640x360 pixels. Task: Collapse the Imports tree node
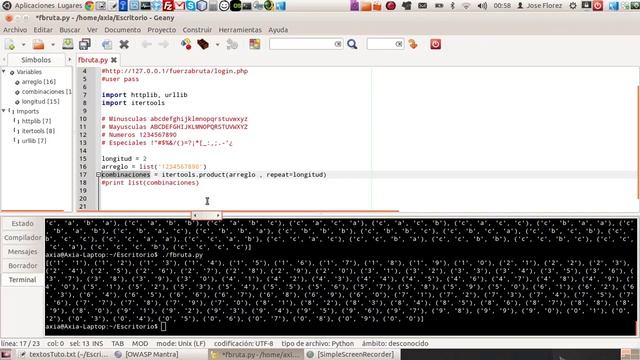click(x=4, y=111)
